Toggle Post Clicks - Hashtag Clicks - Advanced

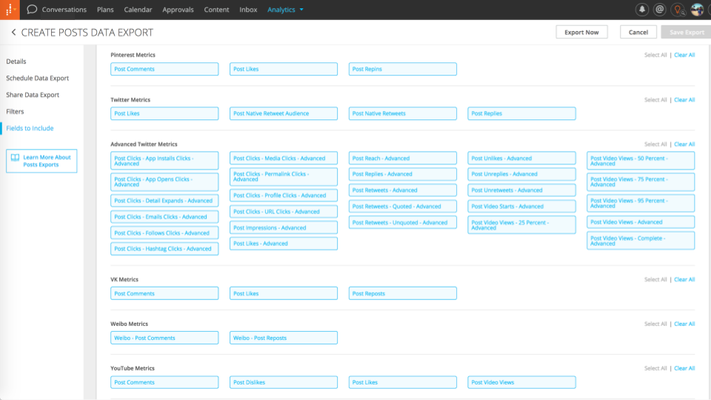165,249
